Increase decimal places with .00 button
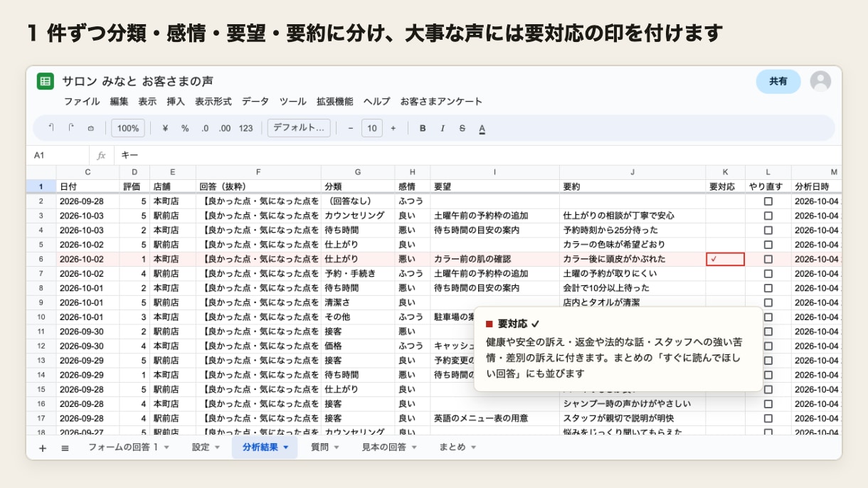 225,128
